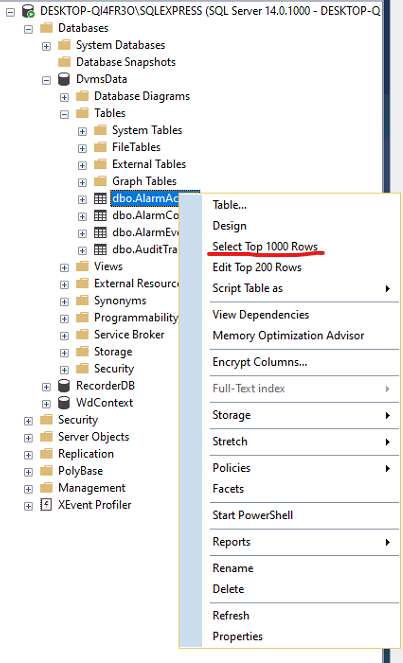Select the dbo.AlarmCo table label
Viewport: 403px width, 663px height.
(145, 216)
